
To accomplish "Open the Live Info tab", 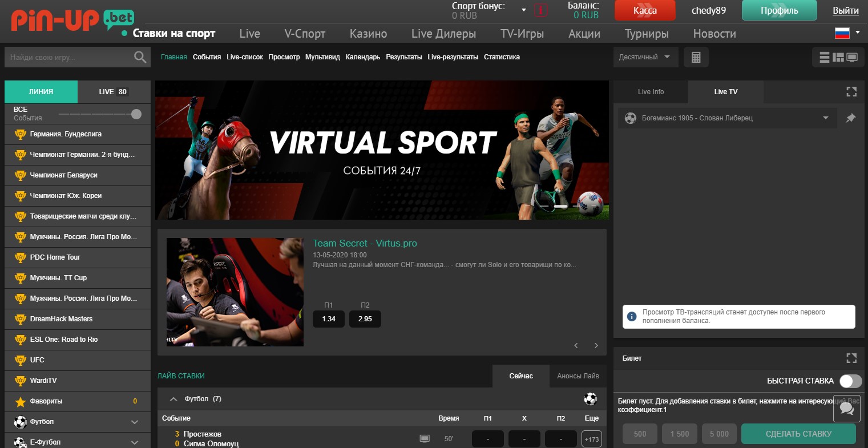I will coord(651,92).
